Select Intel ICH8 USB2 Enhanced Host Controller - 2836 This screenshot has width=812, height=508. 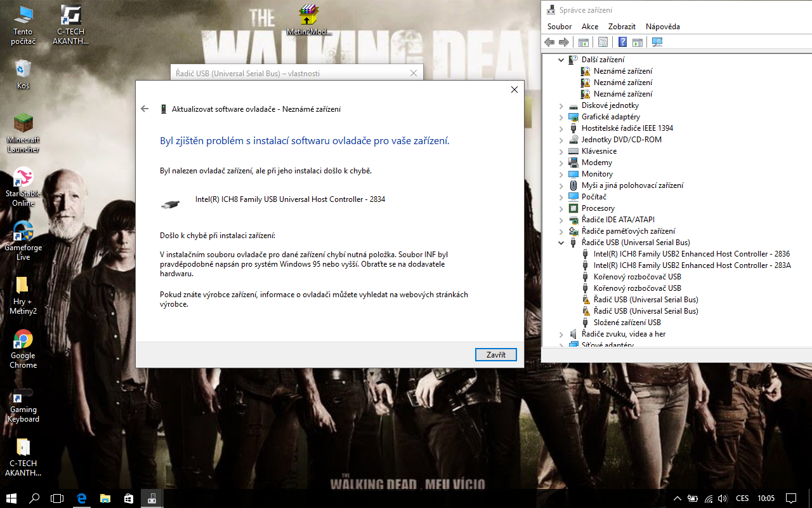pos(691,254)
